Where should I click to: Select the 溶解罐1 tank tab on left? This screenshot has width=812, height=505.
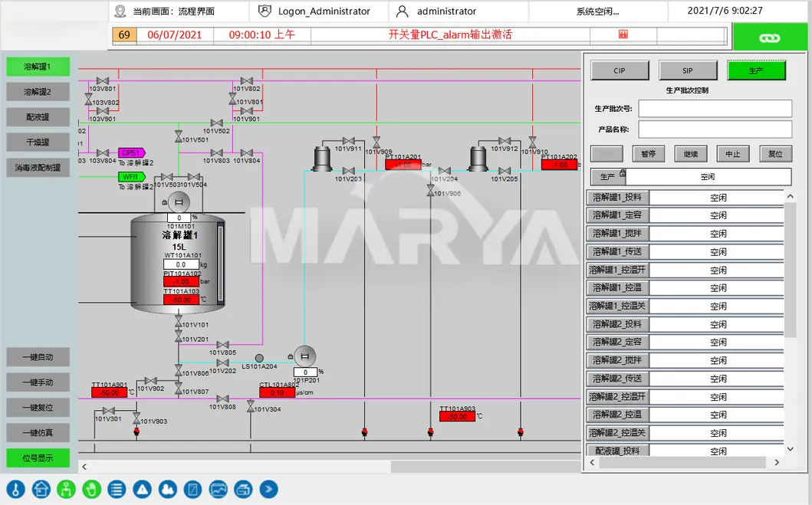click(37, 66)
